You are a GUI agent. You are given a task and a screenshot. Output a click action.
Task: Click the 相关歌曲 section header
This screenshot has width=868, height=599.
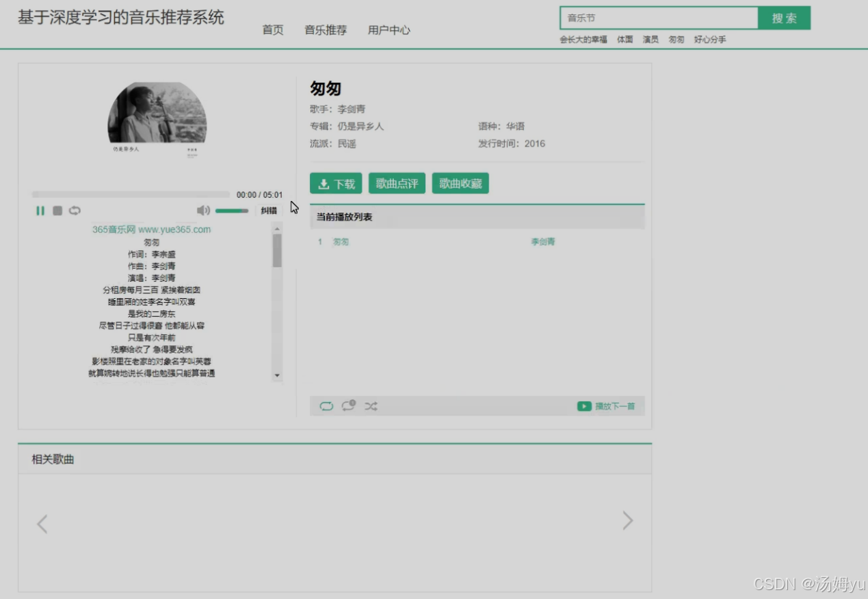(53, 460)
